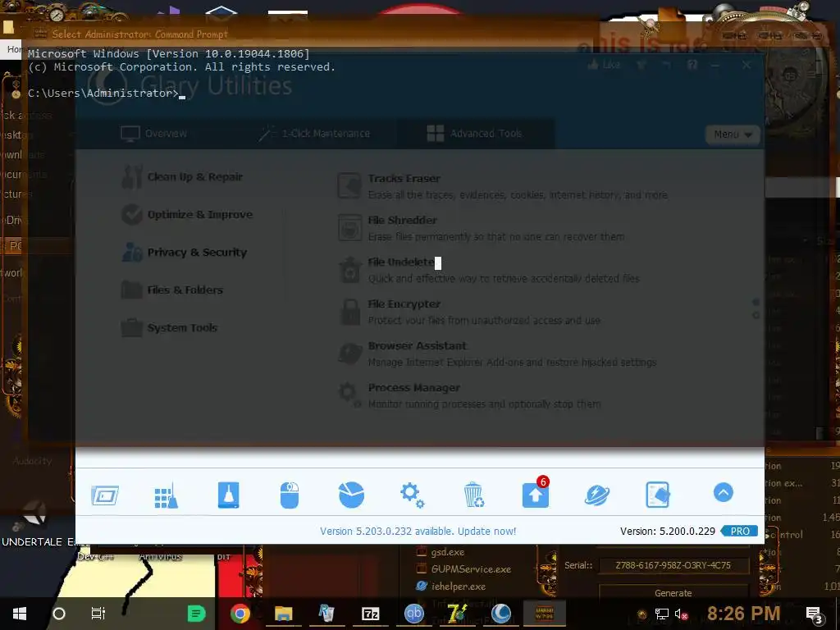Viewport: 840px width, 630px height.
Task: Click the trash can recycle icon in dock
Action: coord(473,495)
